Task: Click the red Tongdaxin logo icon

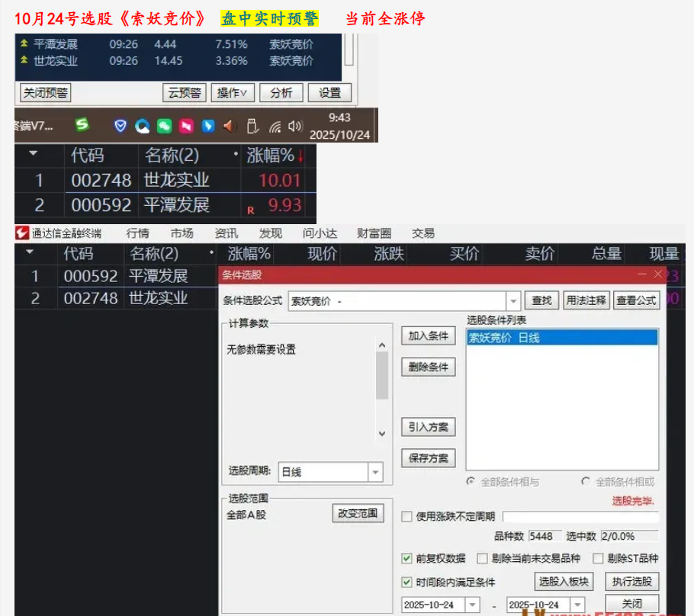Action: [22, 233]
